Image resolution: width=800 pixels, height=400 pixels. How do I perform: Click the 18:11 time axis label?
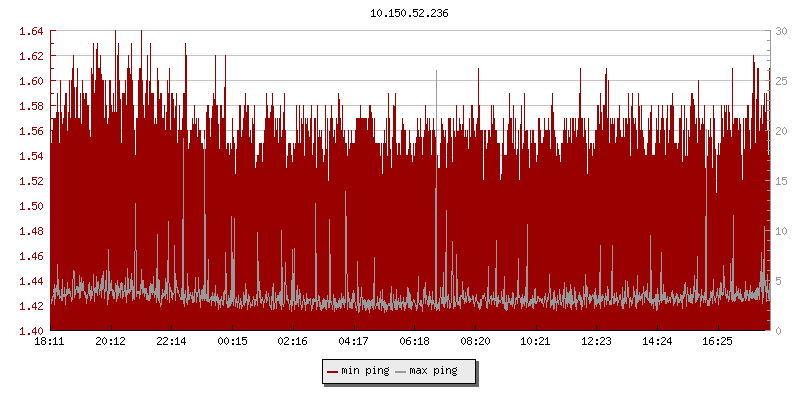[50, 341]
